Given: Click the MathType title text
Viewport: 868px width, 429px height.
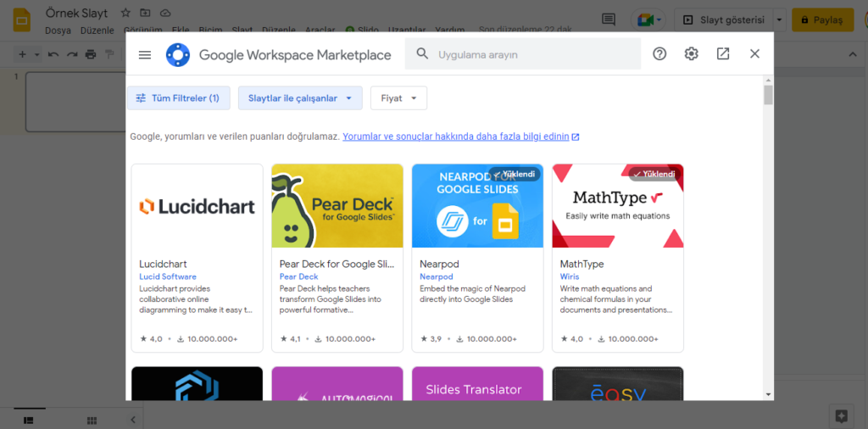Looking at the screenshot, I should click(x=581, y=264).
